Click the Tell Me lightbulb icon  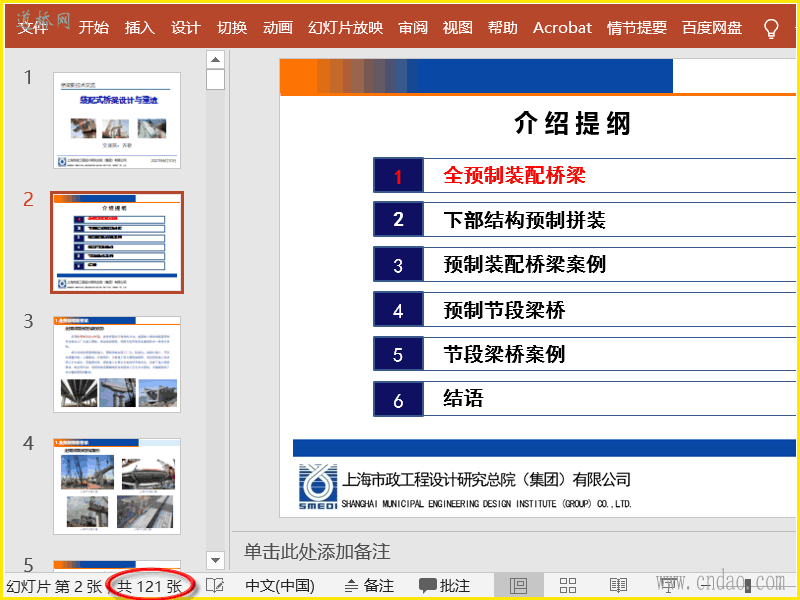point(771,28)
